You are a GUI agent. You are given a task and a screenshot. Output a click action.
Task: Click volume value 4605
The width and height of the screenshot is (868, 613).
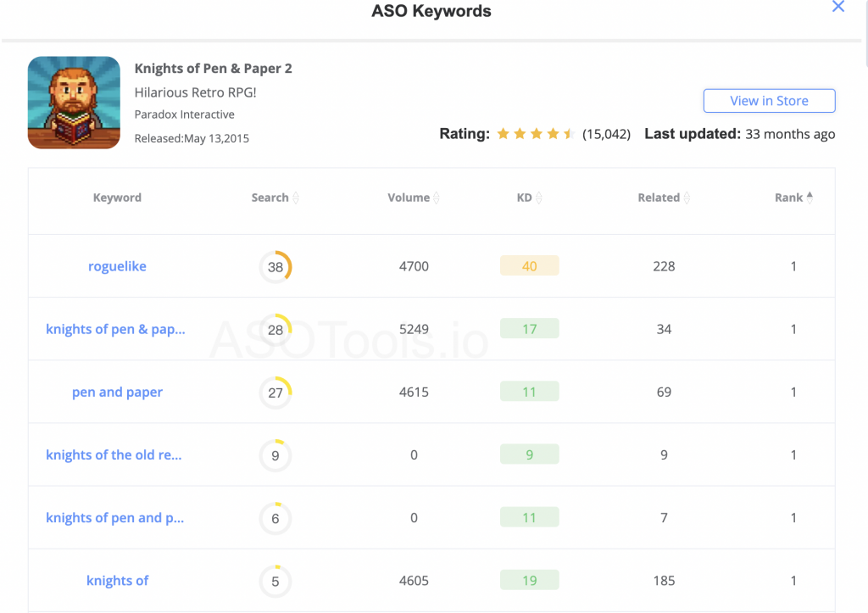(x=414, y=581)
